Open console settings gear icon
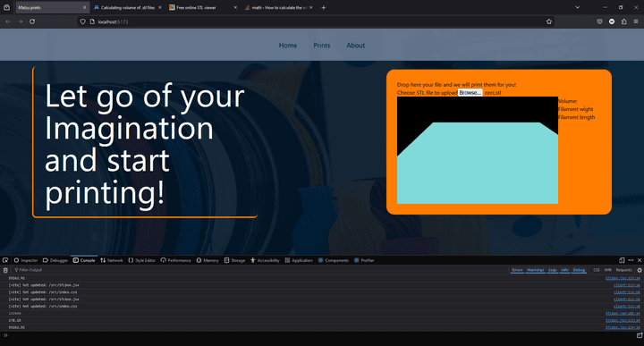The height and width of the screenshot is (346, 644). click(x=639, y=270)
